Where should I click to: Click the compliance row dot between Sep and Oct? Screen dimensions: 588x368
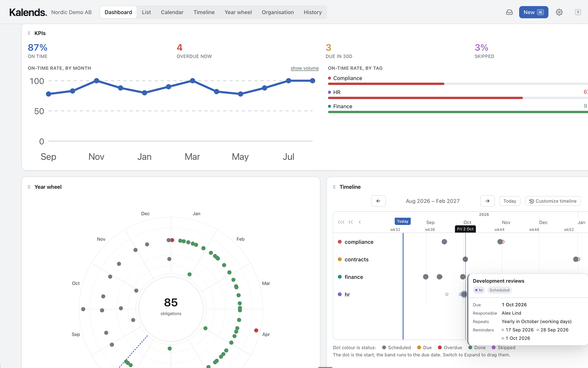pyautogui.click(x=444, y=242)
